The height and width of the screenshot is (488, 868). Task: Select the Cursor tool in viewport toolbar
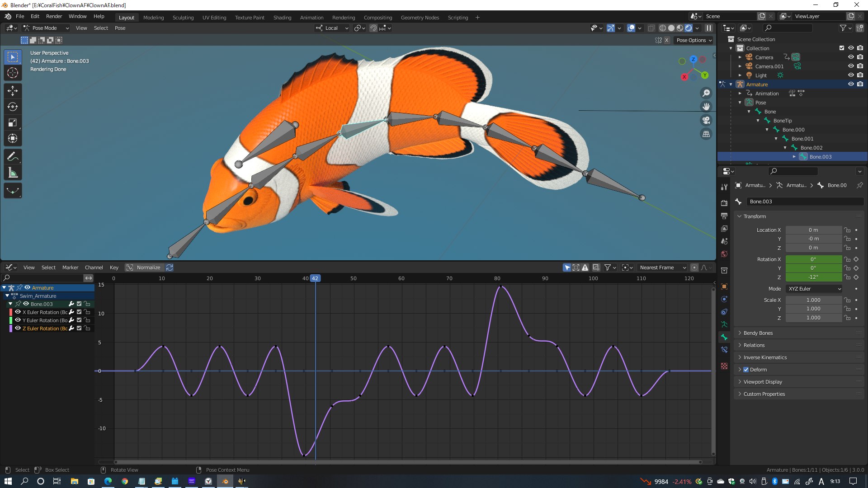pyautogui.click(x=13, y=73)
